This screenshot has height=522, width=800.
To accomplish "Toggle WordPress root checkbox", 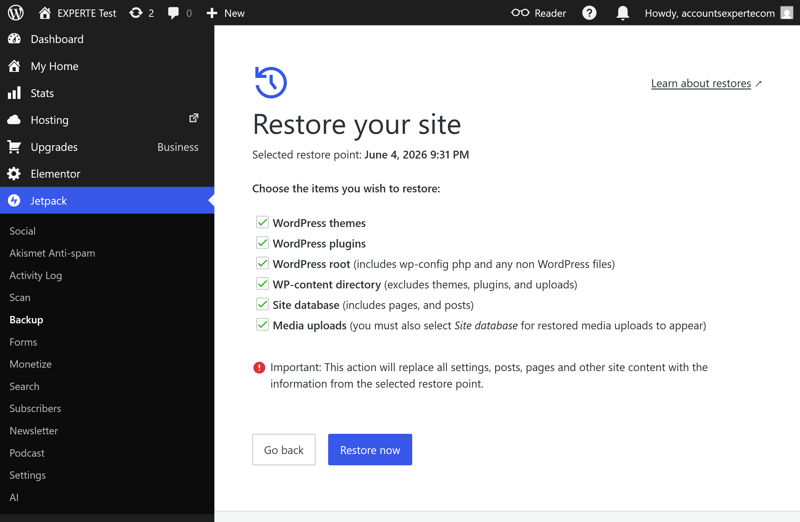I will click(x=262, y=263).
